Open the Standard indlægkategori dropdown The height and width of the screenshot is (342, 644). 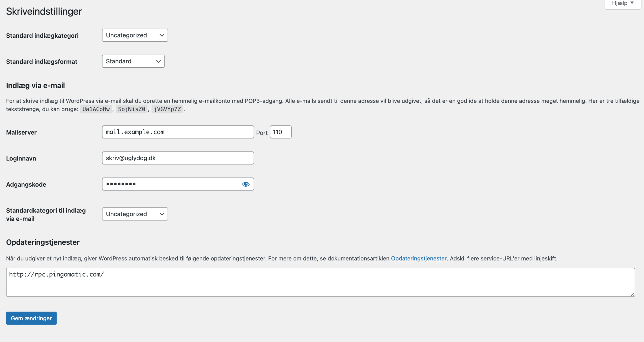point(135,35)
